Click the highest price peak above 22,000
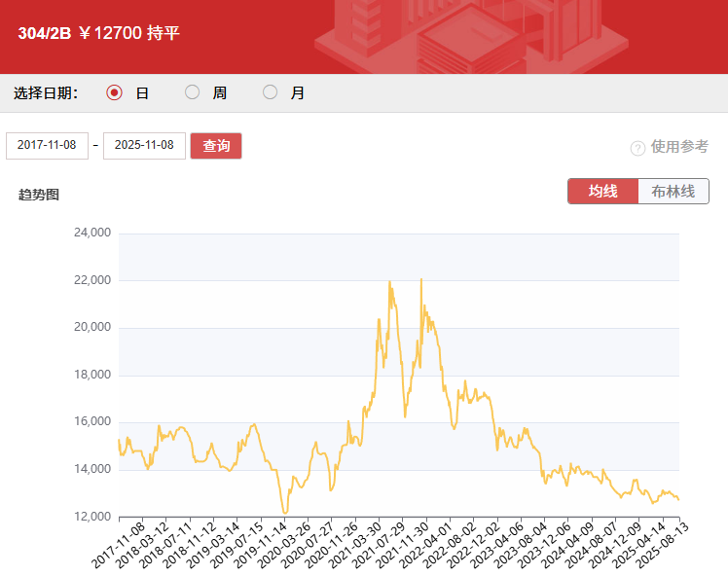The height and width of the screenshot is (576, 728). click(x=420, y=280)
